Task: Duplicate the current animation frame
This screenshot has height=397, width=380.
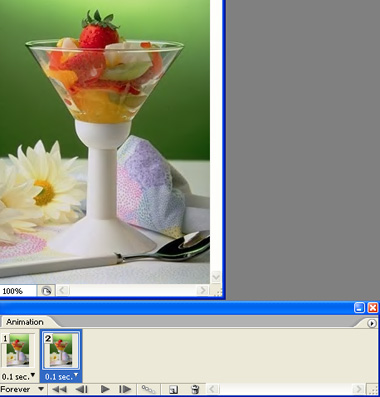Action: click(173, 389)
